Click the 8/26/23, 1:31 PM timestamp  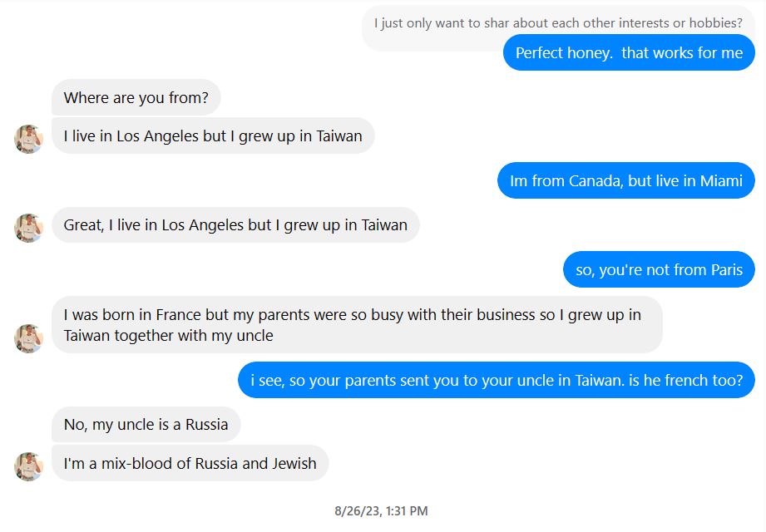point(382,511)
